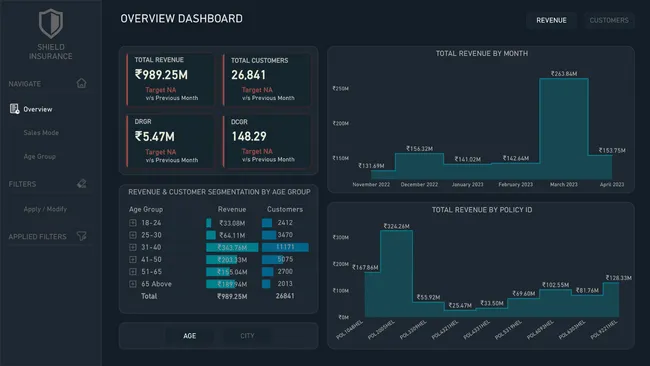The image size is (650, 366).
Task: Click the Total Customers 26,841 card
Action: click(267, 79)
